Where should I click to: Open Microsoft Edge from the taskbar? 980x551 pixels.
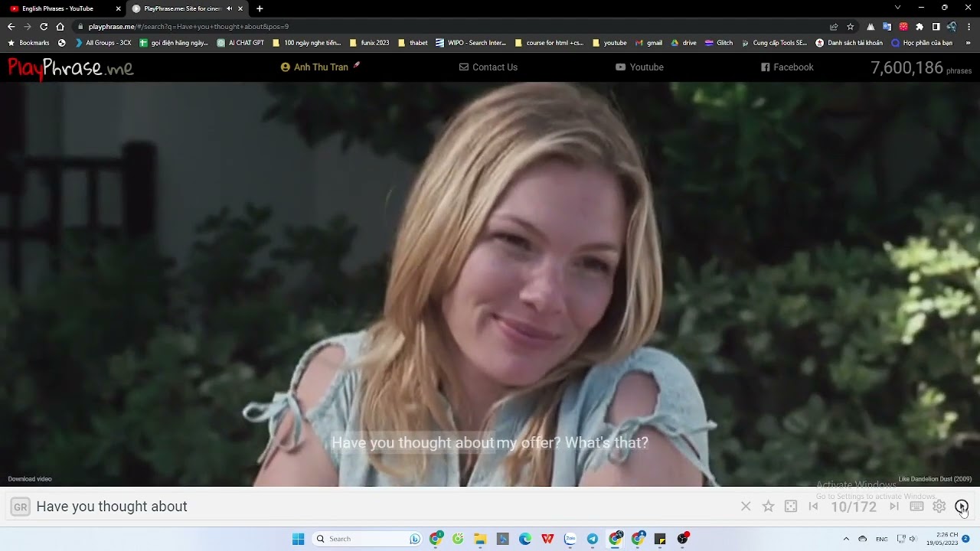click(525, 539)
